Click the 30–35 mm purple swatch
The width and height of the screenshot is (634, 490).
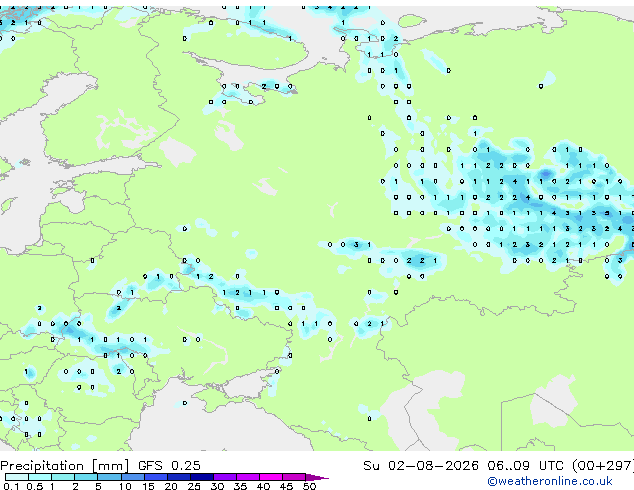[224, 477]
